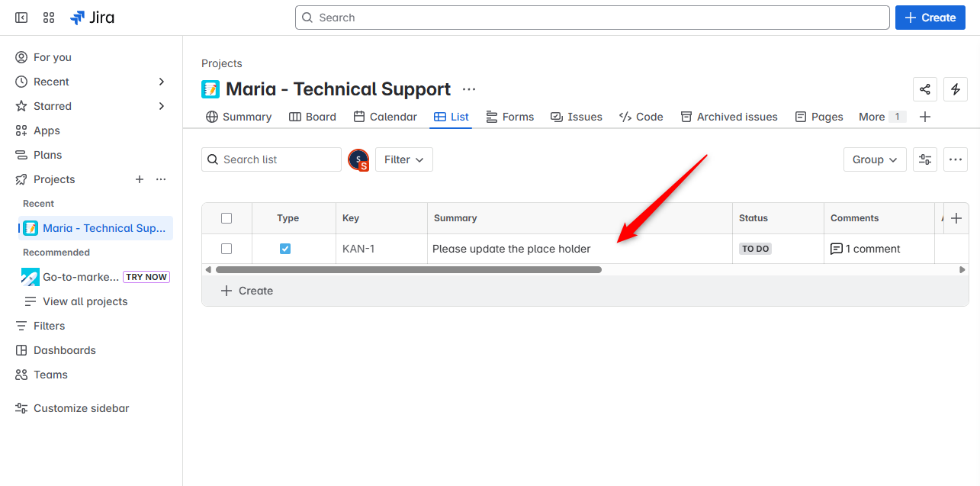Viewport: 980px width, 486px height.
Task: Click the horizontal scrollbar of the list
Action: click(409, 269)
